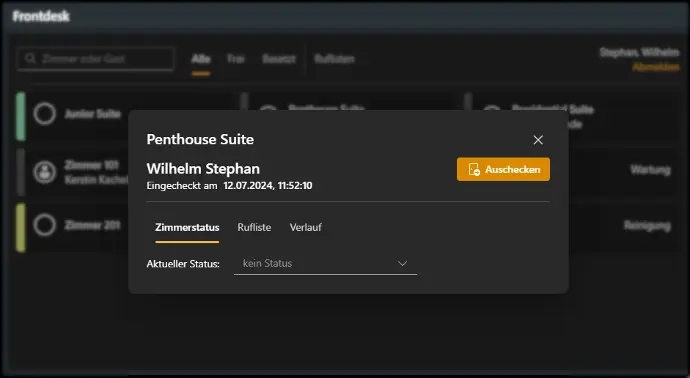Click the Zimmer 101 guest avatar icon
Viewport: 690px width, 378px height.
point(45,172)
